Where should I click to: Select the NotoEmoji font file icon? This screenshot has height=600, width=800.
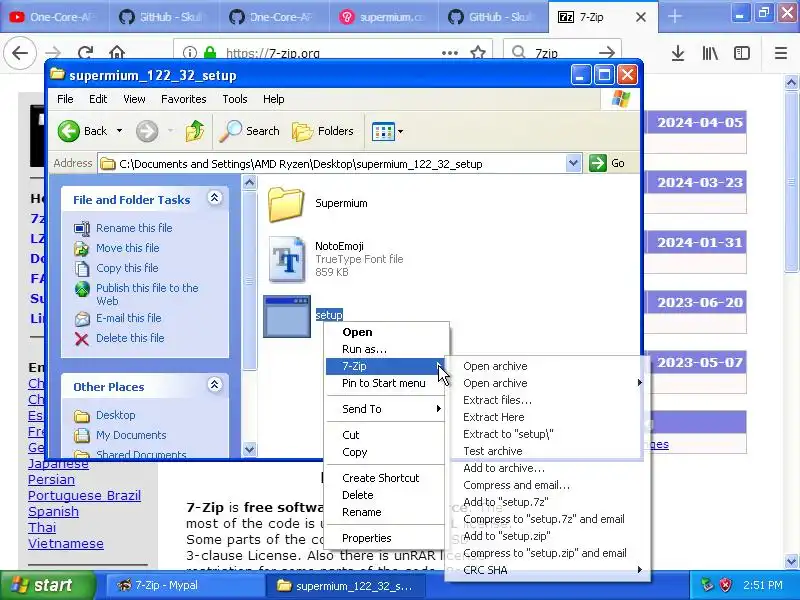pos(287,259)
